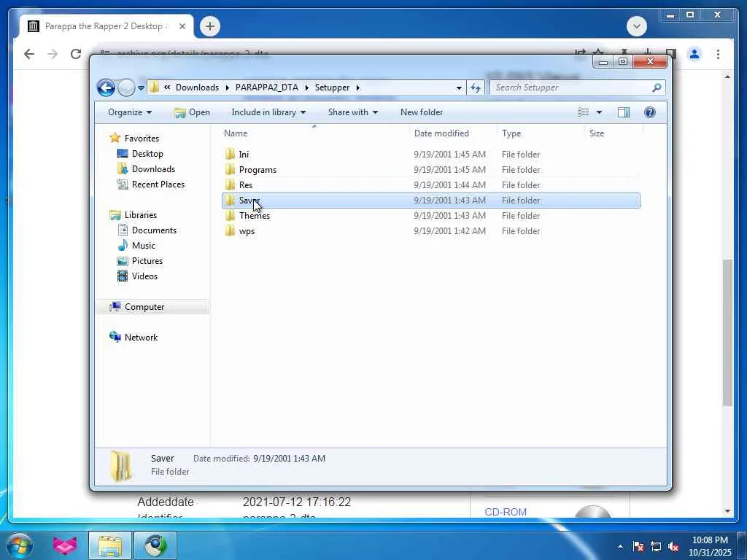Open Recent Places in Favorites

tap(158, 184)
